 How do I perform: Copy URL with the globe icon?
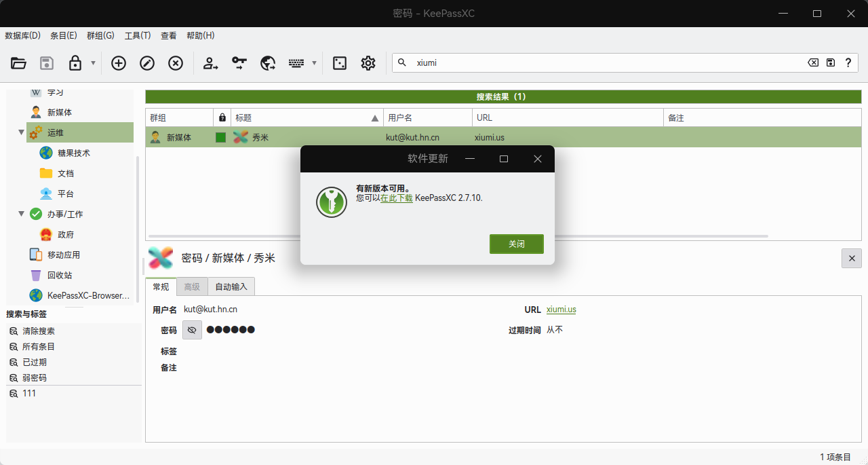click(x=268, y=63)
